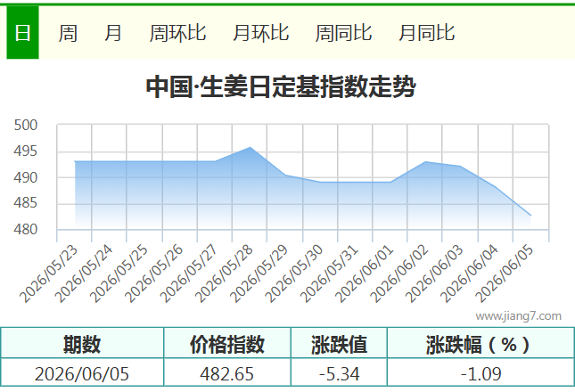Click the y-axis label 490
Screen dimensions: 575x392
26,177
